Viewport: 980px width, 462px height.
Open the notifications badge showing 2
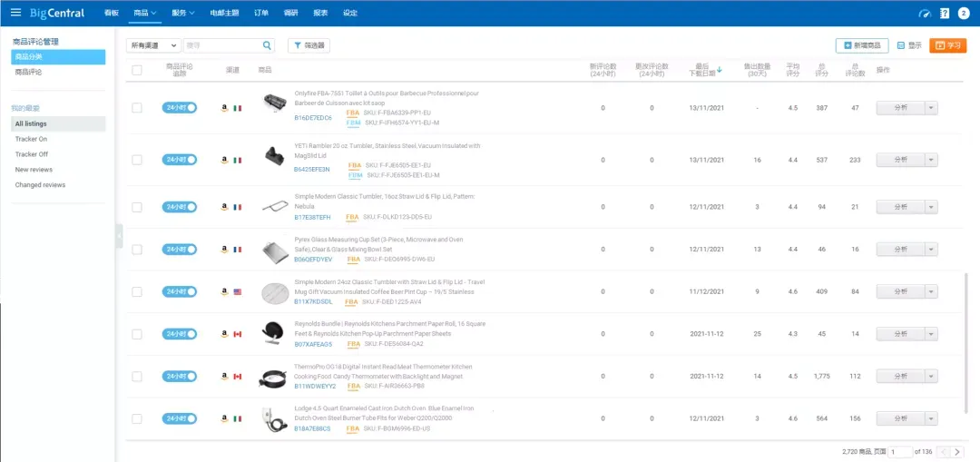[x=964, y=13]
